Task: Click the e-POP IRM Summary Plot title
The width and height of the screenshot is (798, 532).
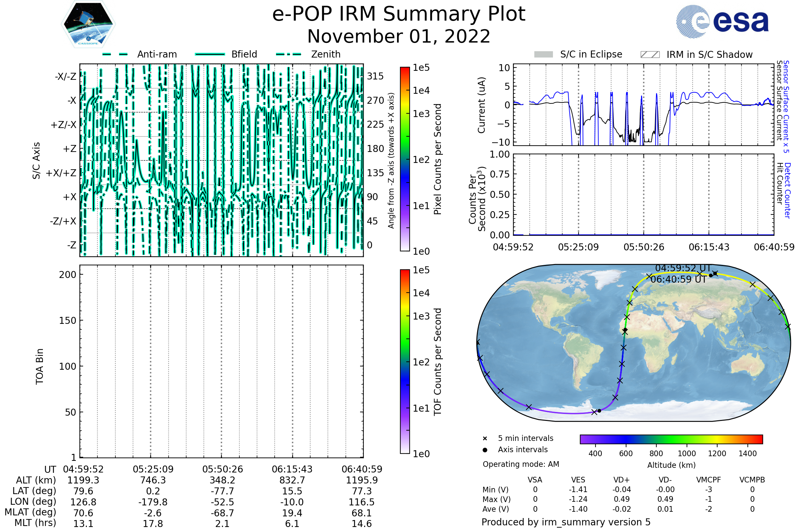Action: (399, 14)
